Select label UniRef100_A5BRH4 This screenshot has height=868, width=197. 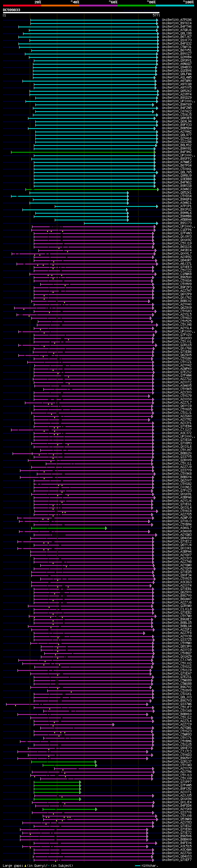177,220
